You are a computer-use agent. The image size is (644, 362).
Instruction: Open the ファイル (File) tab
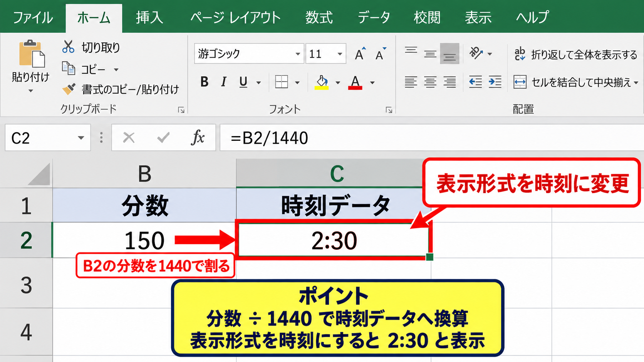33,18
